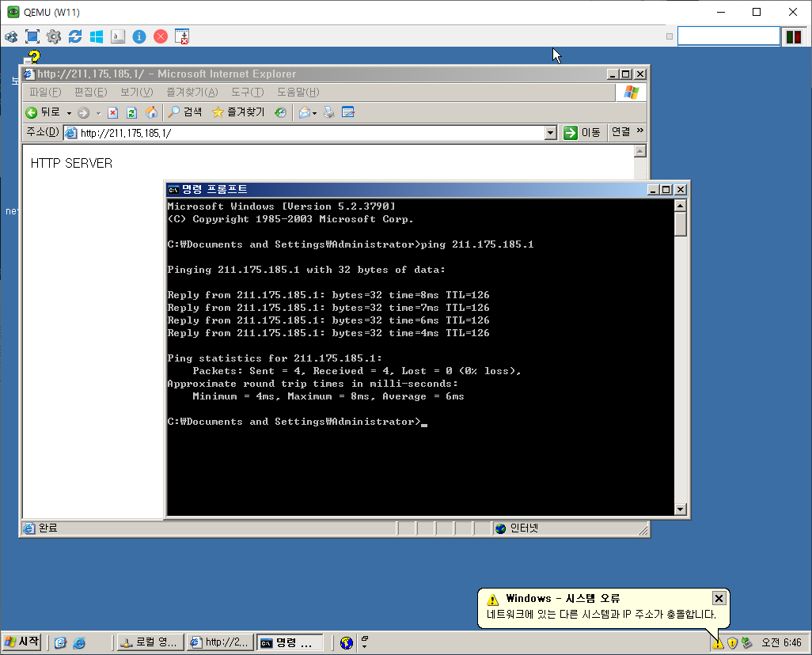Open the IE 즐겨찾기 favorites toolbar button
The height and width of the screenshot is (655, 812).
click(238, 112)
